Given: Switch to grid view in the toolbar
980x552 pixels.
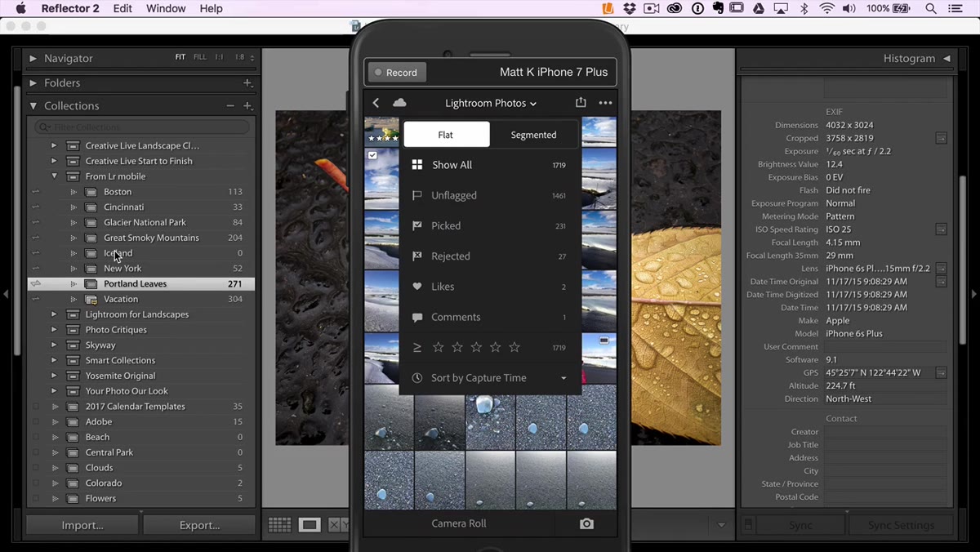Looking at the screenshot, I should coord(279,525).
